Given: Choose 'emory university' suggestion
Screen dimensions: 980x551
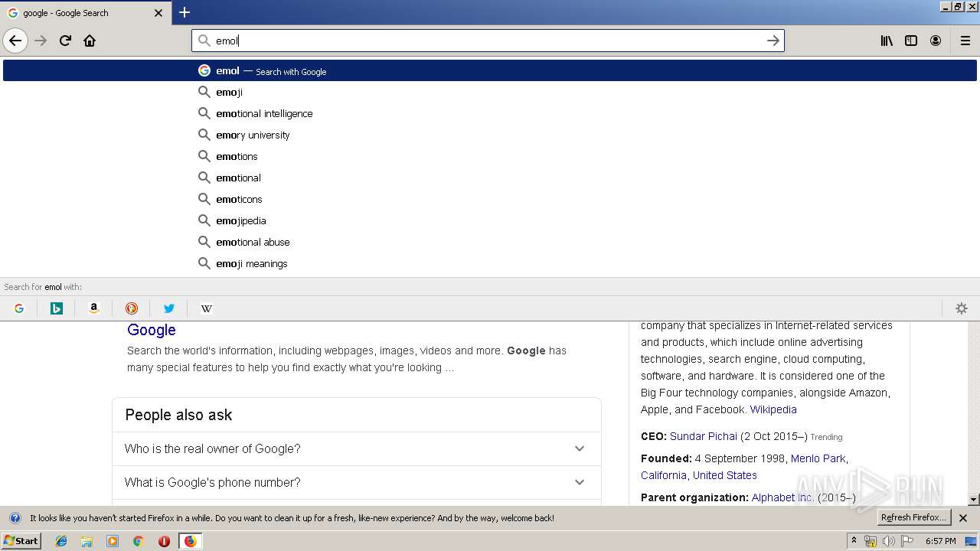Looking at the screenshot, I should coord(490,135).
